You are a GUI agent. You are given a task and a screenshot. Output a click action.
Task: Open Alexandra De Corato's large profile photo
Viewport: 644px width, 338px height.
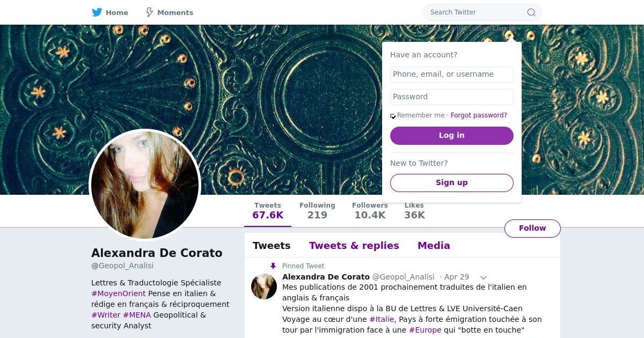click(145, 185)
